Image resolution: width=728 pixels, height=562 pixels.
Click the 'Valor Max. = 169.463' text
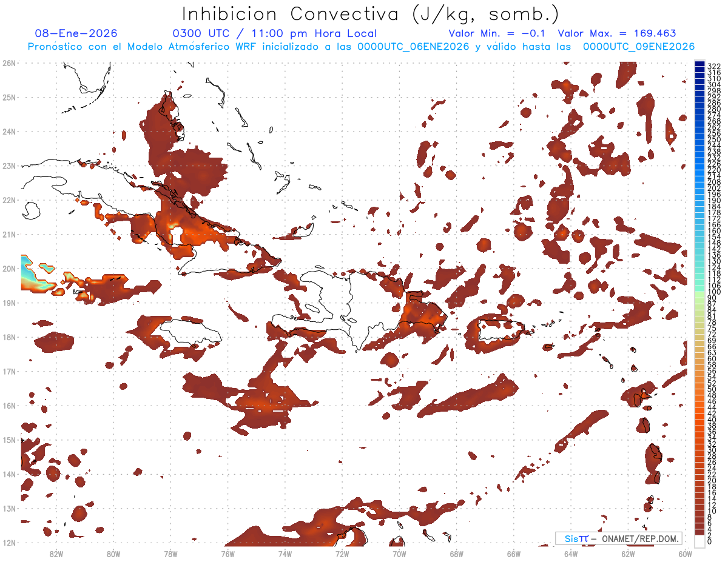[x=617, y=33]
